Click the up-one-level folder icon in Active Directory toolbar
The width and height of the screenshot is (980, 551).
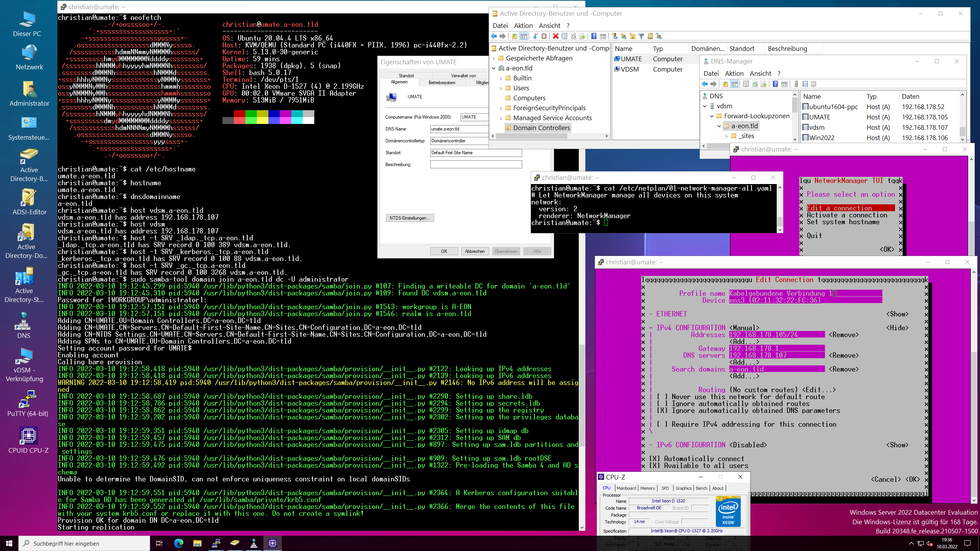[x=514, y=36]
